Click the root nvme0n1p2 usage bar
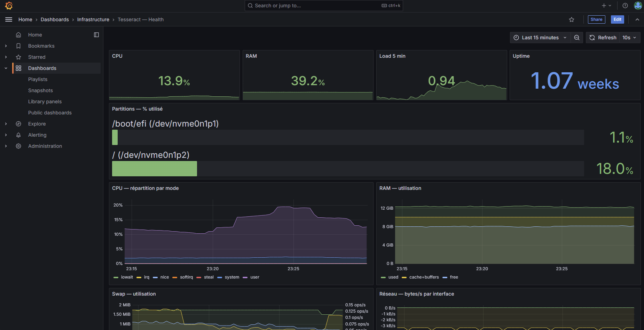This screenshot has height=330, width=644. click(x=348, y=169)
